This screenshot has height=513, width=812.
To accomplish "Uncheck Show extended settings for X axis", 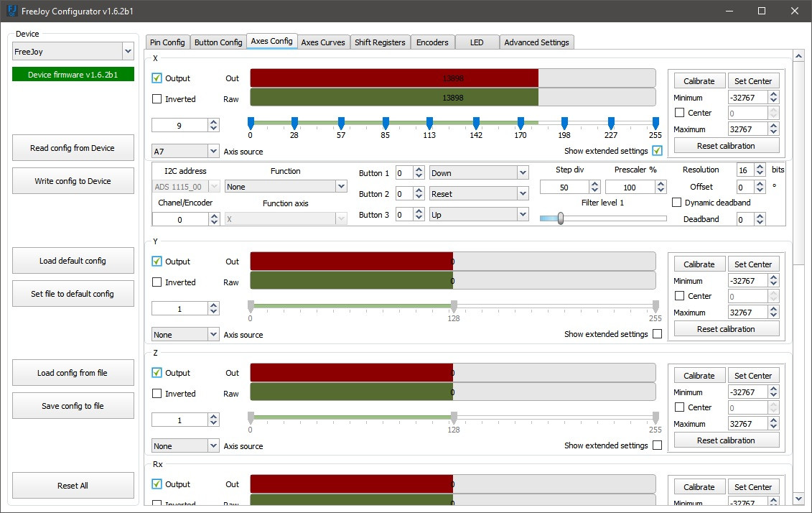I will (x=657, y=151).
